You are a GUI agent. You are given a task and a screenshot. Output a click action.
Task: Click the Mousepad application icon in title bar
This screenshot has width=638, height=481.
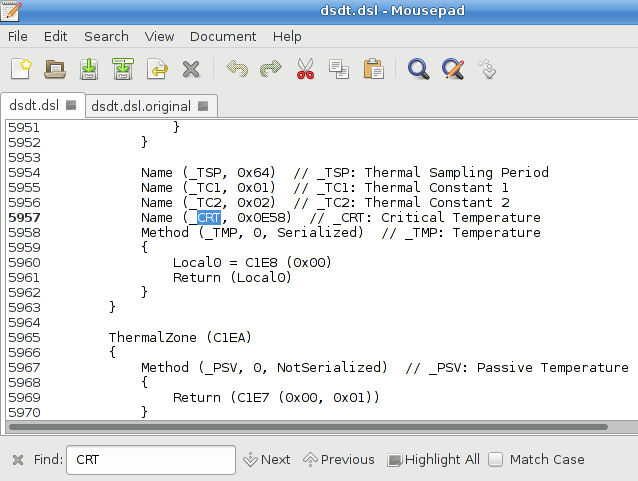tap(11, 11)
